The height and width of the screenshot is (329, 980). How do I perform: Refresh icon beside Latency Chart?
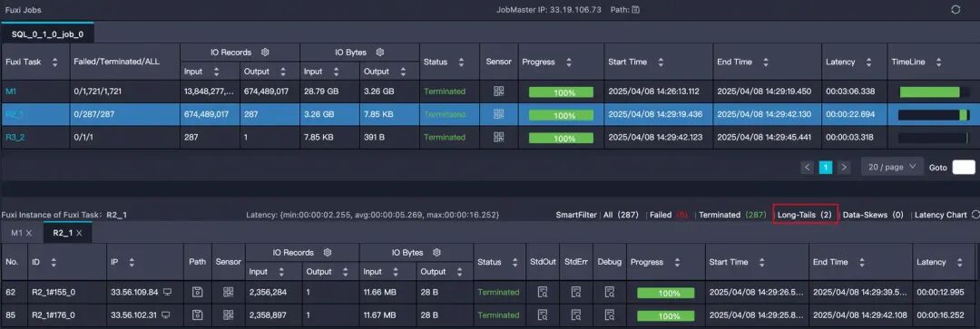pyautogui.click(x=975, y=215)
